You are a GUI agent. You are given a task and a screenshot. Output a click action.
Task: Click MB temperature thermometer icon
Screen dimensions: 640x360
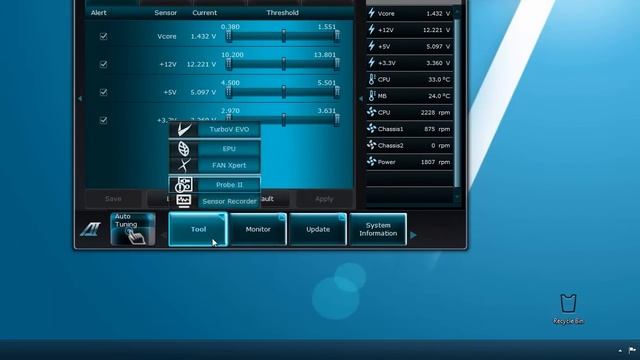click(x=371, y=96)
